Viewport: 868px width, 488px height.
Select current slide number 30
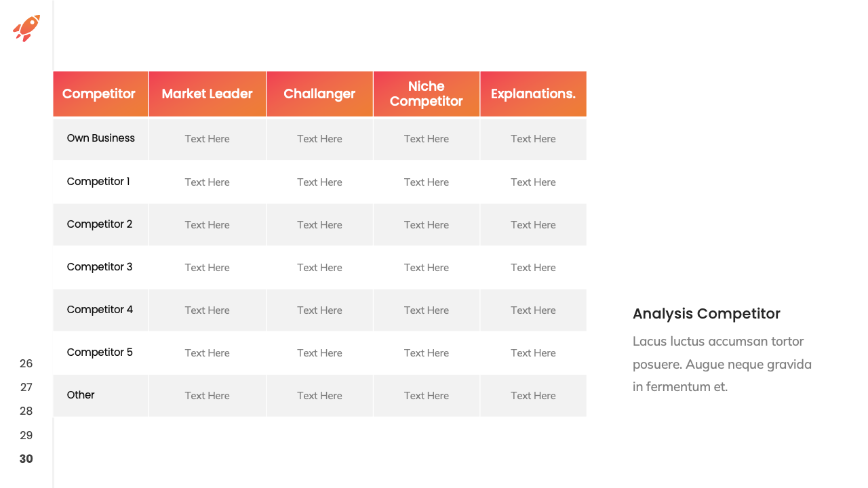26,459
